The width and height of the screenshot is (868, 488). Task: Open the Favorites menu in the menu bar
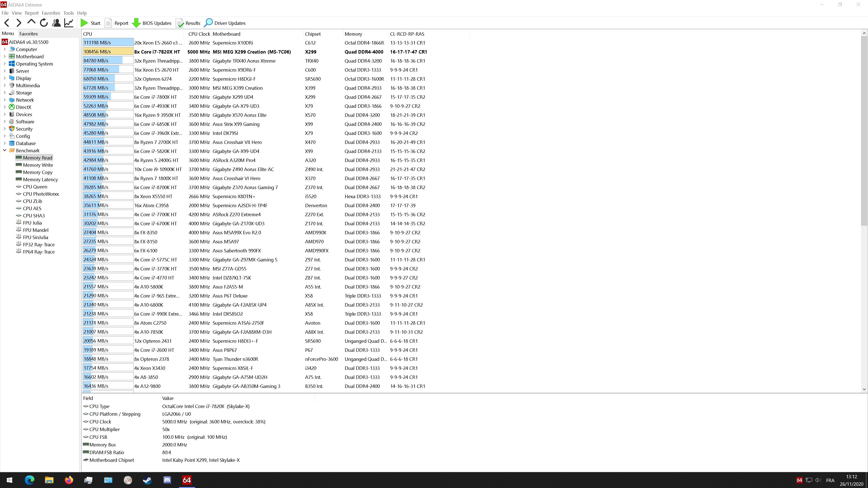[51, 13]
